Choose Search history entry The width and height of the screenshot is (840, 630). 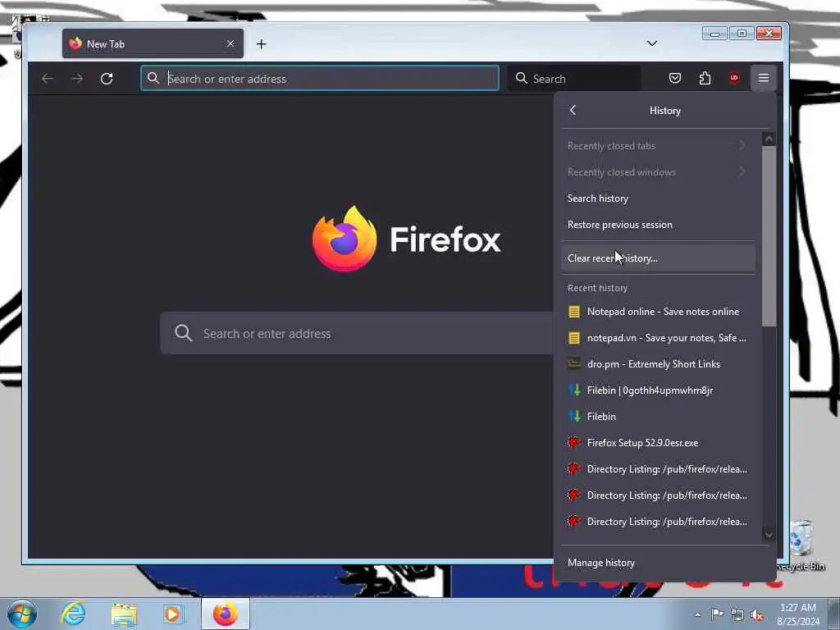[658, 199]
